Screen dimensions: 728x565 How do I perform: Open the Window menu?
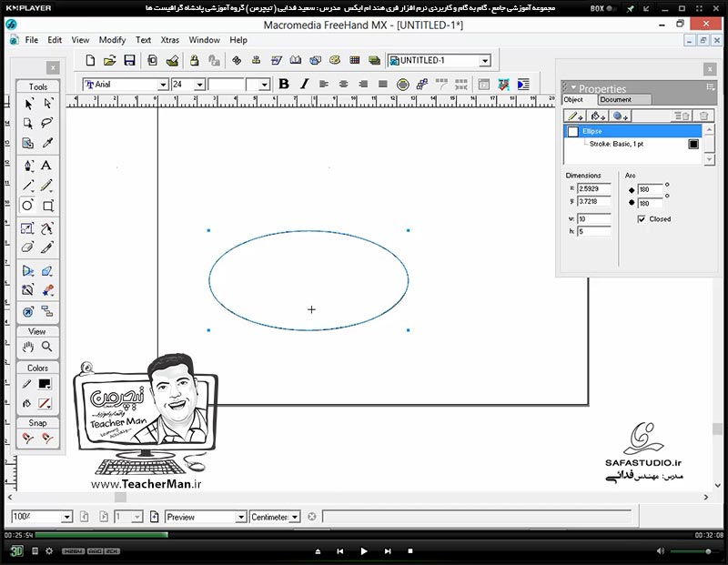[x=204, y=40]
